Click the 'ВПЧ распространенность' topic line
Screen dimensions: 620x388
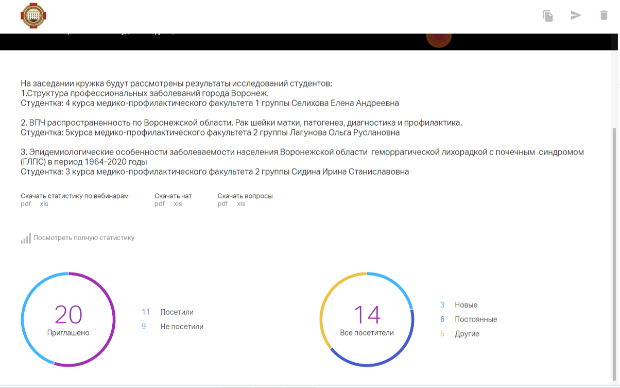241,123
